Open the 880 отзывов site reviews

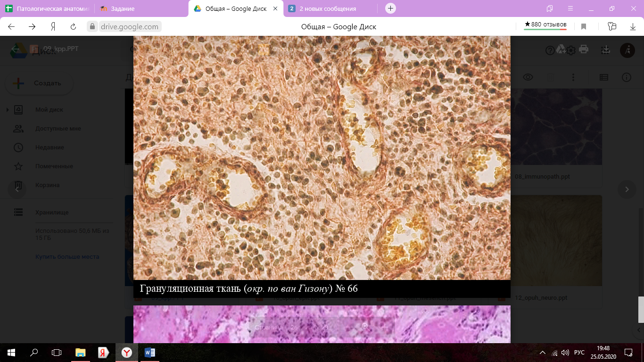(x=545, y=25)
